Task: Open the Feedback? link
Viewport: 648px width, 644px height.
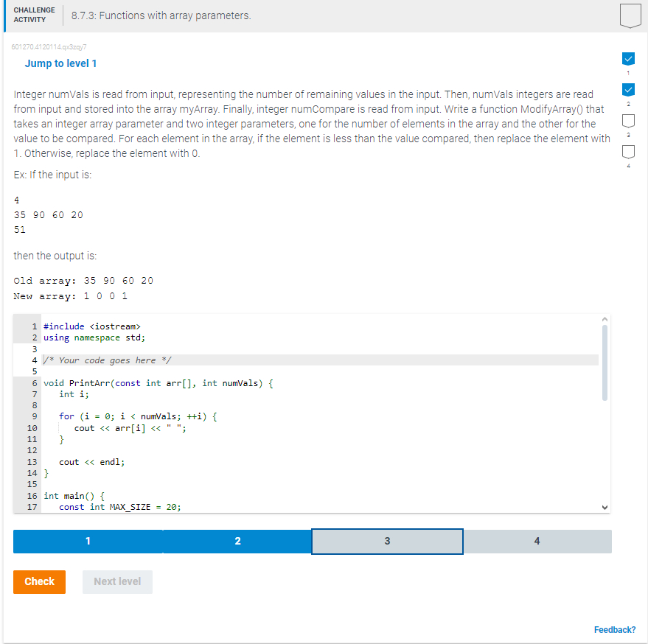Action: tap(615, 629)
